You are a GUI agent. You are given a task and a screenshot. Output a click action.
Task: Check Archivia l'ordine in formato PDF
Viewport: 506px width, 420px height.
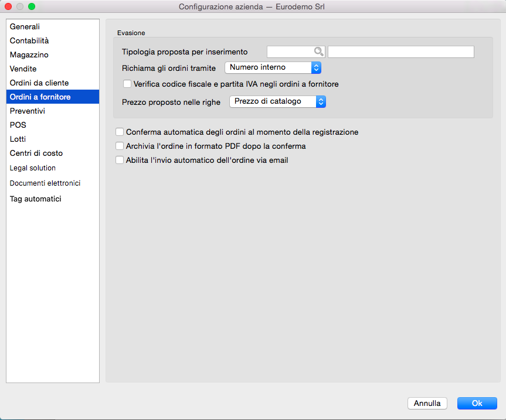[120, 146]
